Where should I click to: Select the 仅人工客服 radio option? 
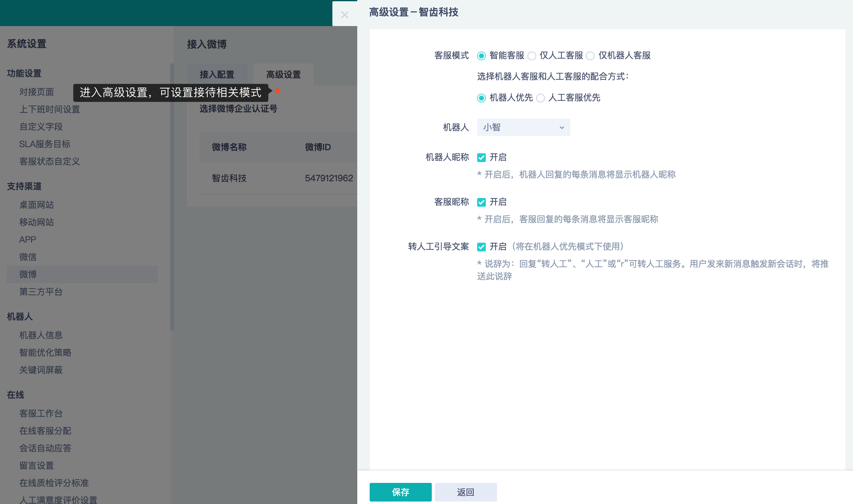point(532,56)
